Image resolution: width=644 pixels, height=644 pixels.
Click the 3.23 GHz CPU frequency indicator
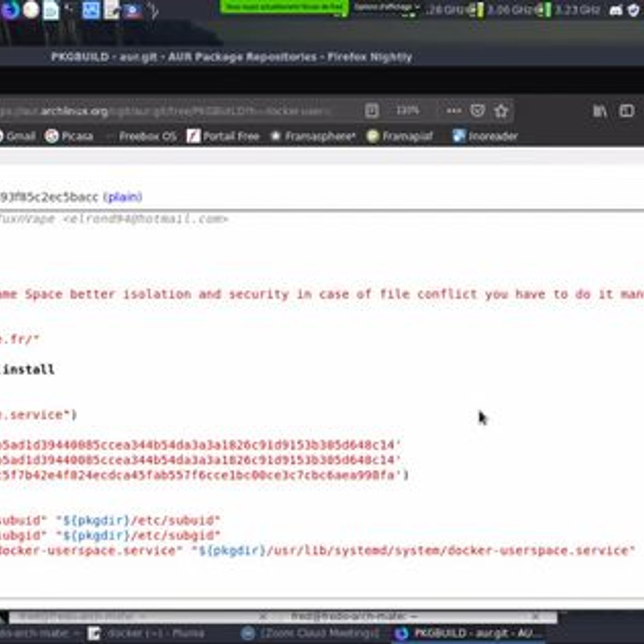coord(577,10)
